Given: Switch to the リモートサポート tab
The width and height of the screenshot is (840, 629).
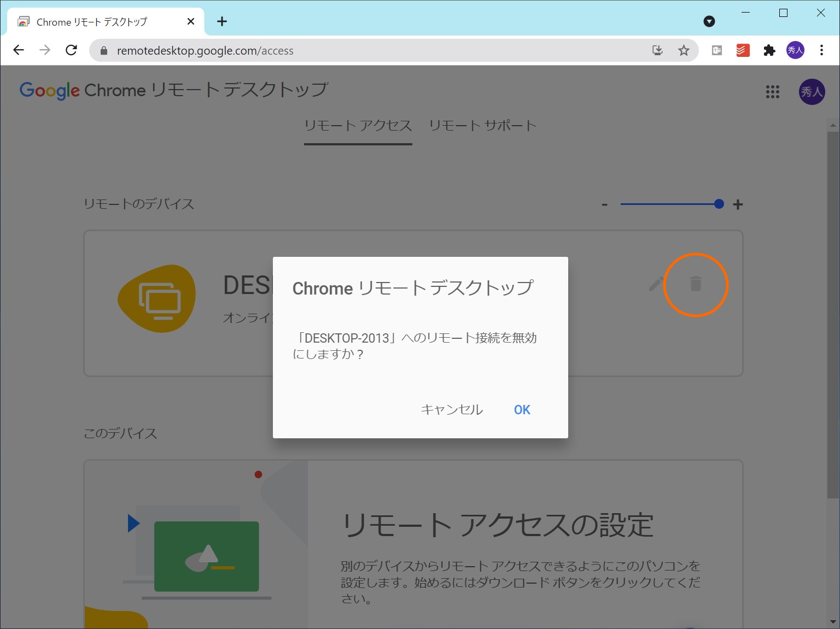Looking at the screenshot, I should pos(483,126).
